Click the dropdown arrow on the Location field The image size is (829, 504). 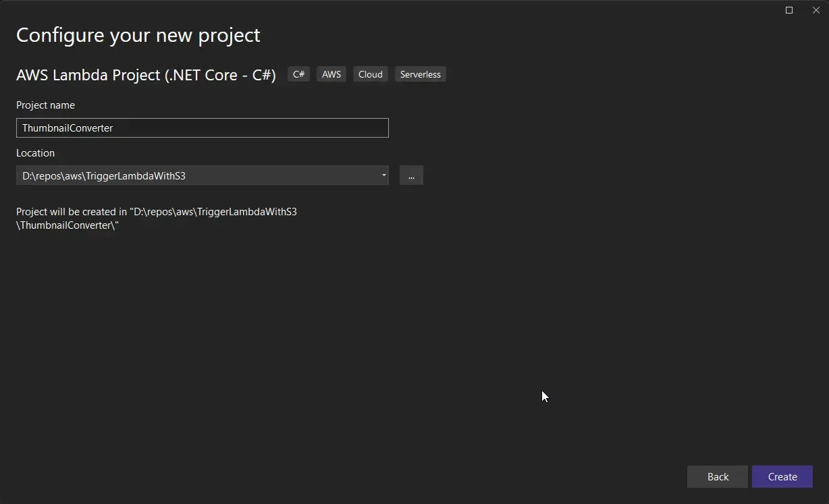(383, 175)
